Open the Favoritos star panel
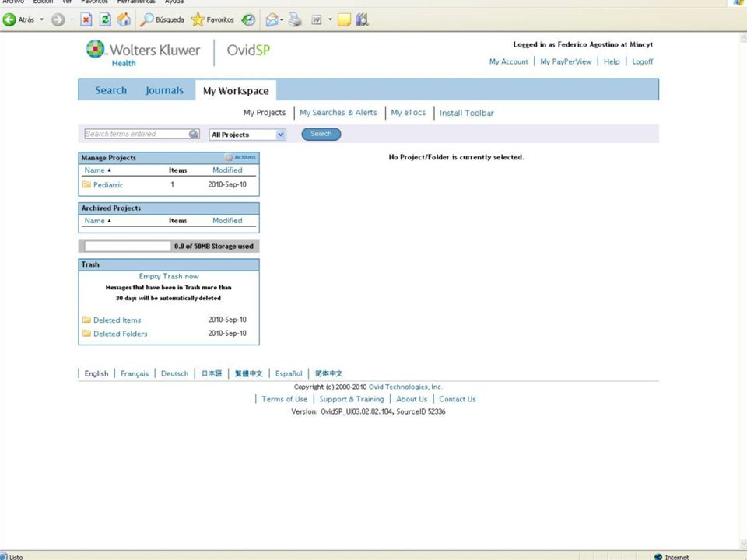Screen dimensions: 747x560 click(212, 19)
